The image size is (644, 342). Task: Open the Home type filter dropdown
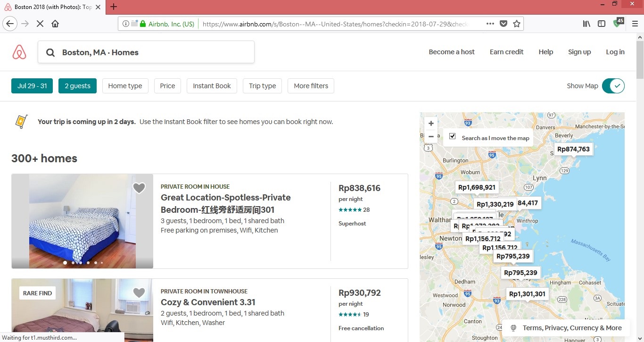coord(125,86)
